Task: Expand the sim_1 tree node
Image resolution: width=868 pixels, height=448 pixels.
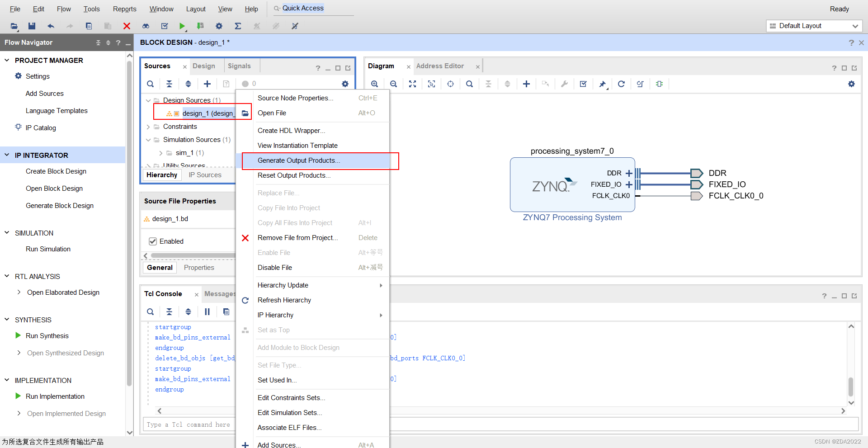Action: pyautogui.click(x=161, y=153)
